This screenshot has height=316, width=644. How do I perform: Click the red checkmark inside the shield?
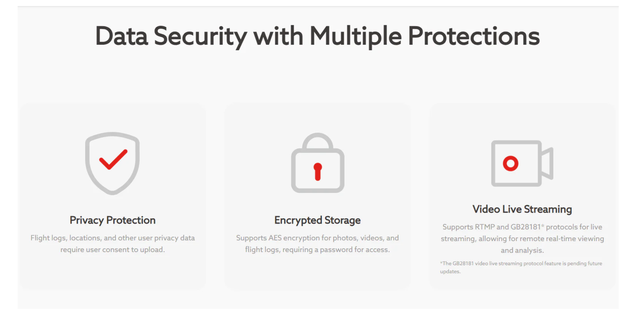tap(113, 159)
